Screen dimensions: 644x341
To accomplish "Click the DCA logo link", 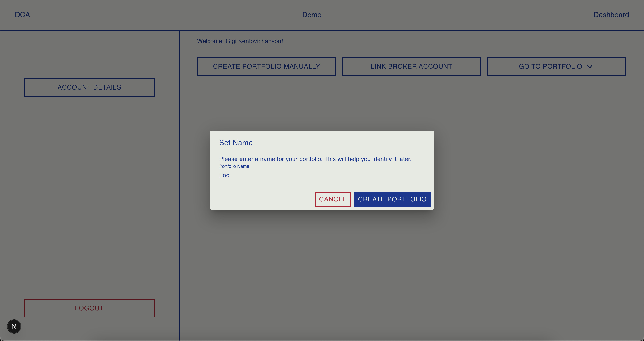I will click(23, 15).
